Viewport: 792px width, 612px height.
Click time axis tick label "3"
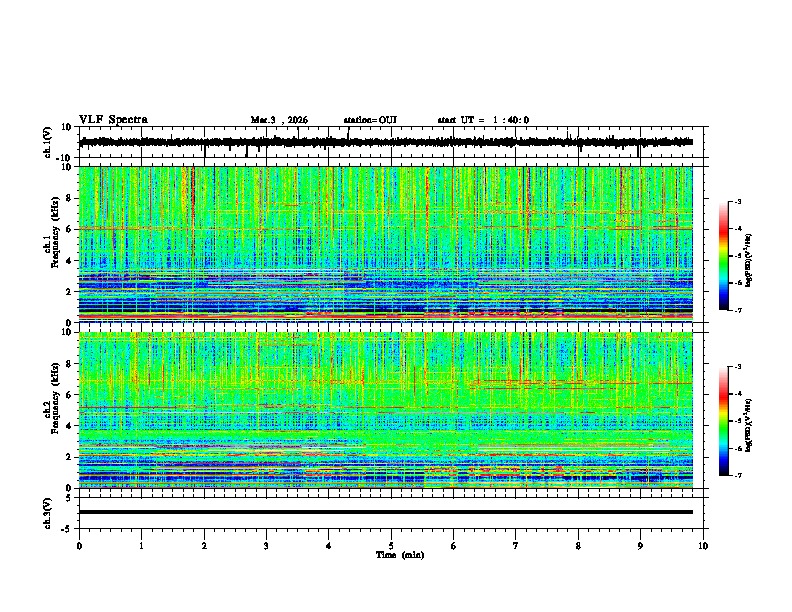pyautogui.click(x=266, y=546)
